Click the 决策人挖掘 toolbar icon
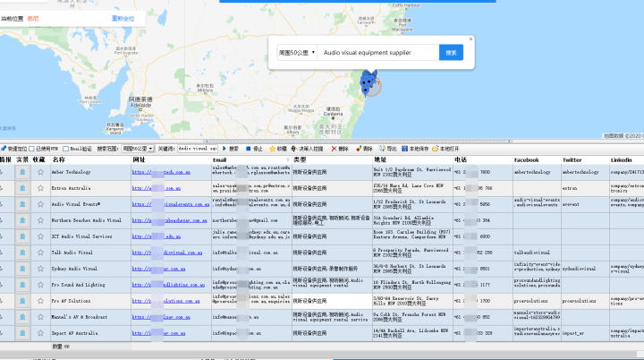 [293, 149]
